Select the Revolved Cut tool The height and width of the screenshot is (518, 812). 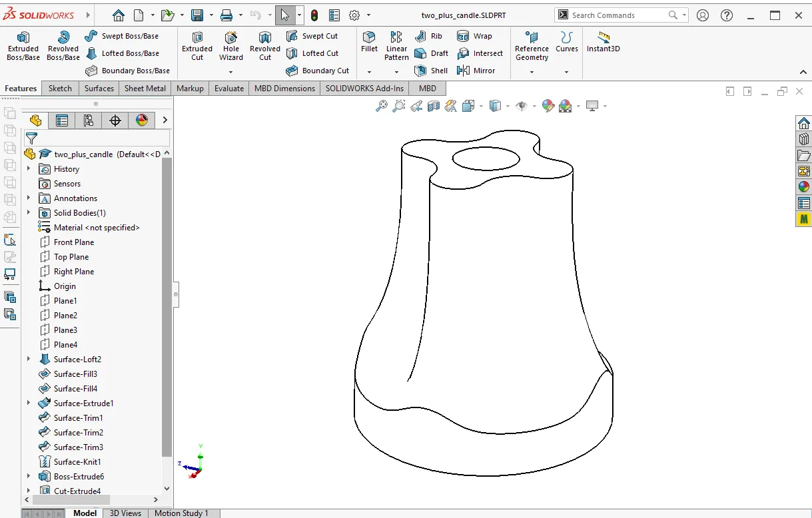[x=264, y=45]
